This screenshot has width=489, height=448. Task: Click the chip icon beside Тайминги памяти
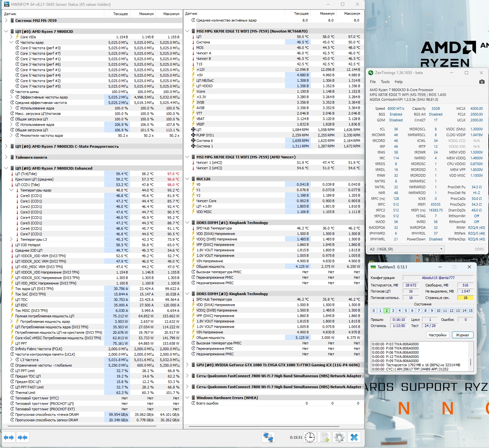12,157
